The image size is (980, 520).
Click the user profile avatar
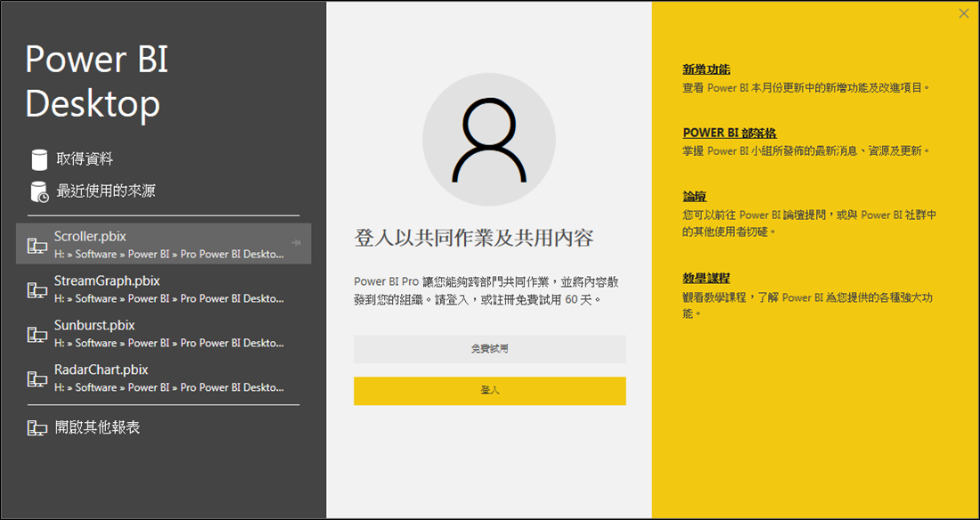(488, 140)
